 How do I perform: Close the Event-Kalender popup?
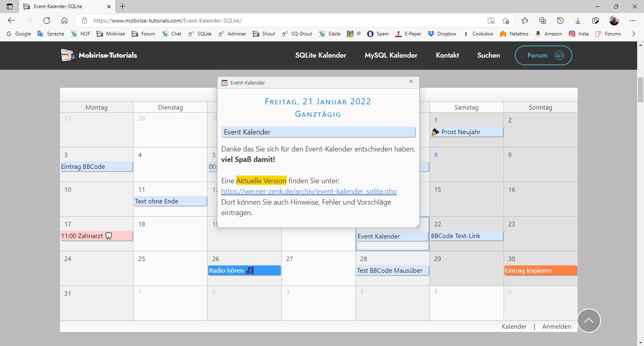(411, 81)
